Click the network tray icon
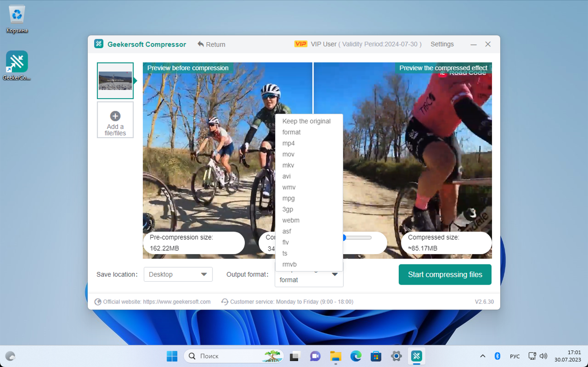Screen dimensions: 588x367 click(x=532, y=356)
